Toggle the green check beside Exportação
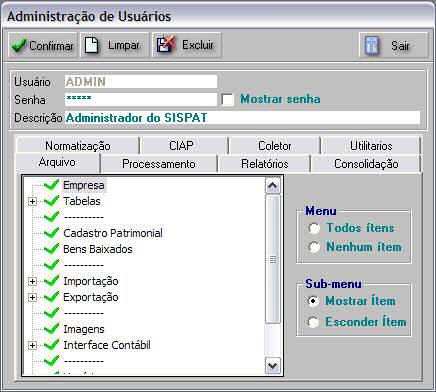Viewport: 436px width, 392px height. [x=51, y=297]
